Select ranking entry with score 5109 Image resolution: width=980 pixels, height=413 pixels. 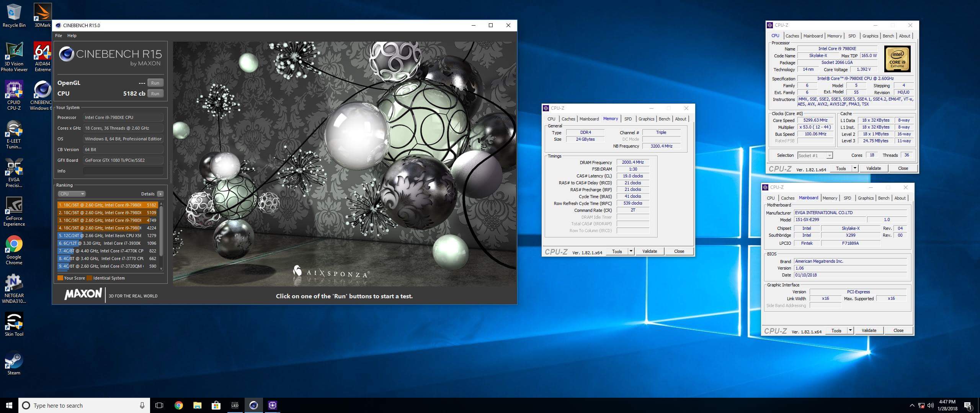click(x=108, y=213)
